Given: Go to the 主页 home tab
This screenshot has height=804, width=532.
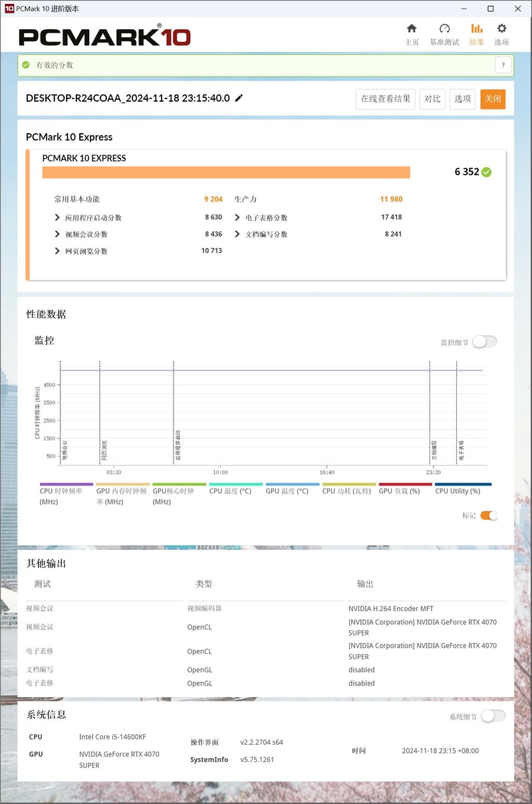Looking at the screenshot, I should [412, 35].
